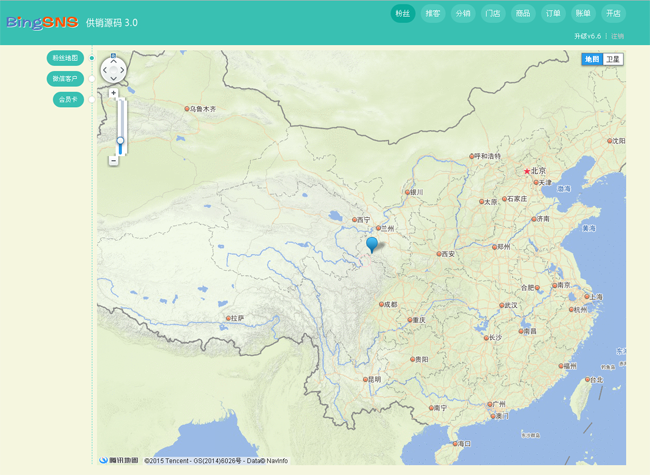Click the 成都 city marker
This screenshot has height=475, width=650.
coord(381,304)
